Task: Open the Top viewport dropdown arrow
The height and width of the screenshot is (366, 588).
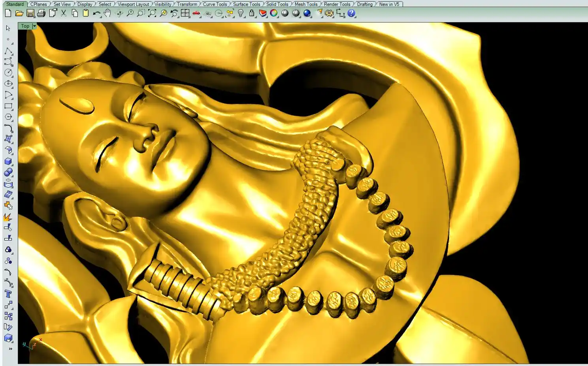Action: 35,26
